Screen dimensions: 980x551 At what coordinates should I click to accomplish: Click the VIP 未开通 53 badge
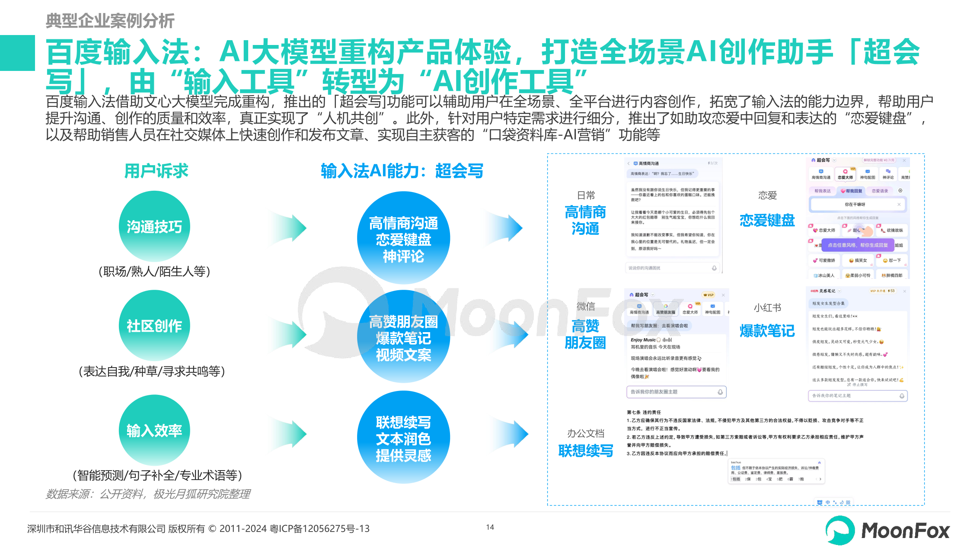point(882,291)
